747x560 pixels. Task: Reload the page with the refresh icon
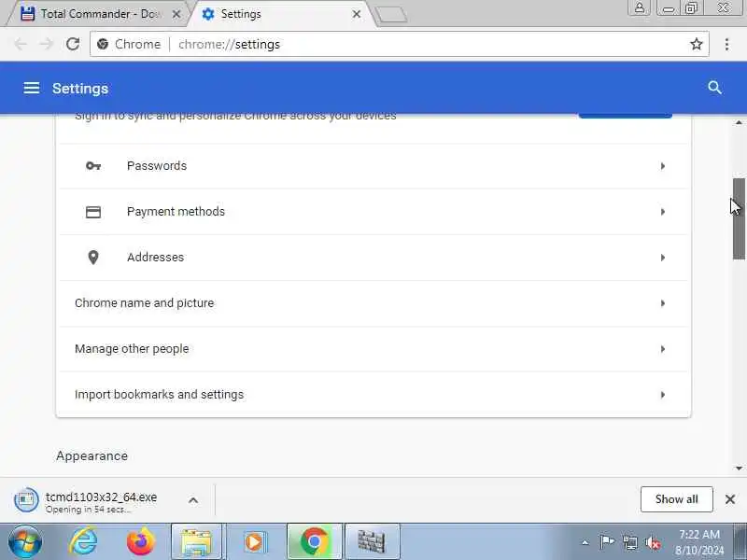[73, 44]
